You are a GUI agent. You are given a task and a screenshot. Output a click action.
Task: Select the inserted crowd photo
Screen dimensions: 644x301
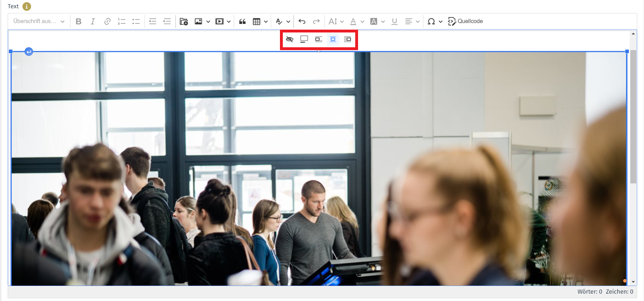tap(319, 169)
